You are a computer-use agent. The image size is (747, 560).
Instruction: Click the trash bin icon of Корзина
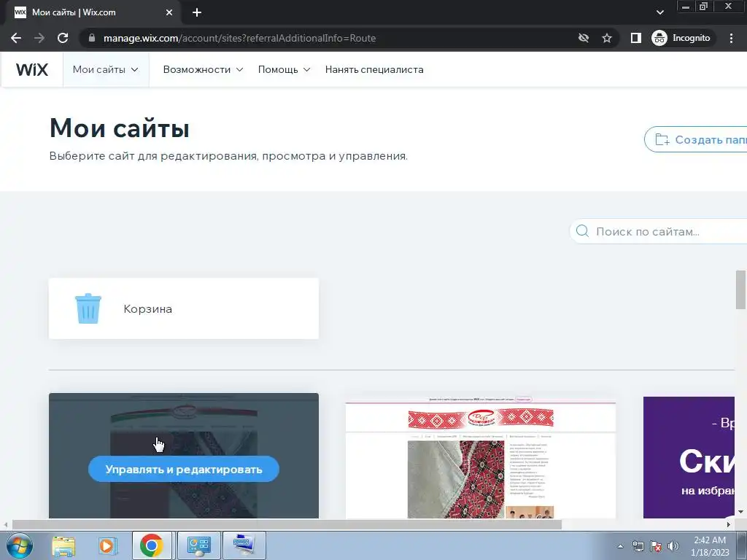pyautogui.click(x=88, y=308)
